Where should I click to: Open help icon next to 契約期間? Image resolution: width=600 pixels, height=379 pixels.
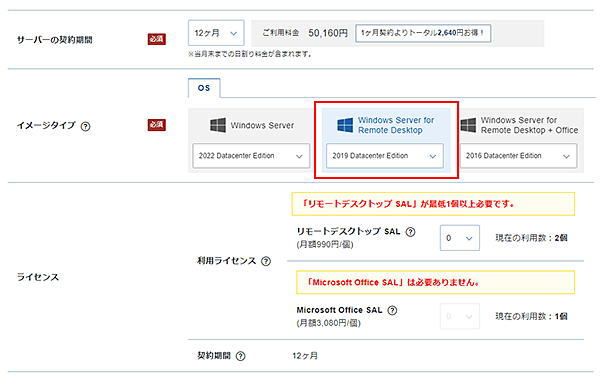(240, 356)
